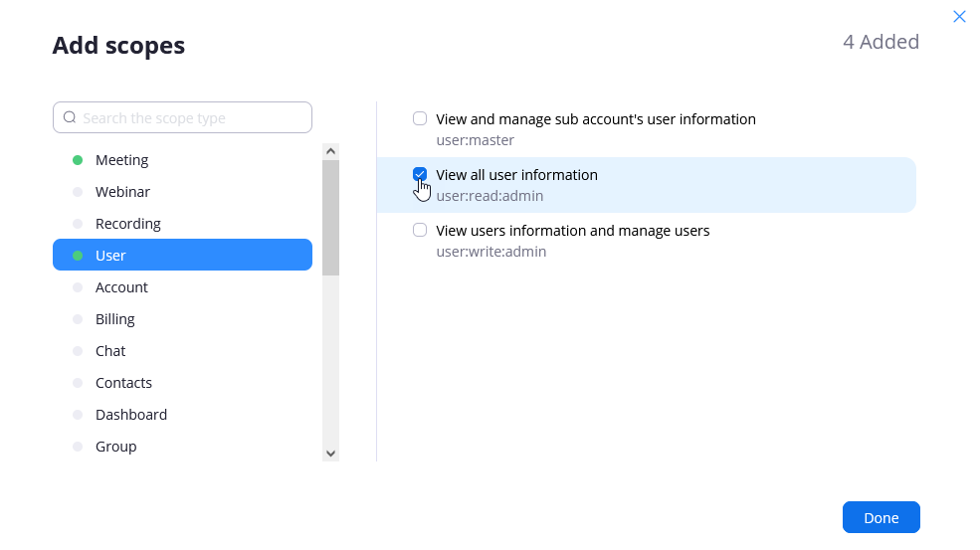Select the highlighted User category
This screenshot has width=980, height=550.
coord(182,256)
